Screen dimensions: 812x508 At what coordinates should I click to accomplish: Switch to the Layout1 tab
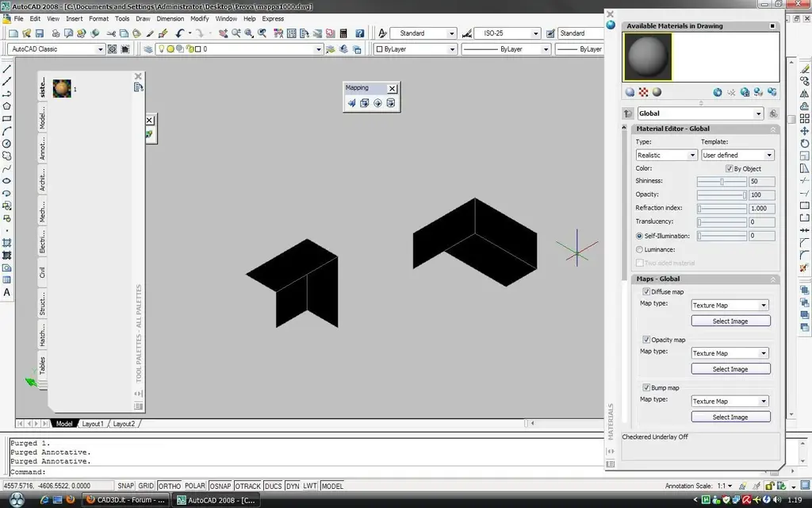tap(93, 424)
